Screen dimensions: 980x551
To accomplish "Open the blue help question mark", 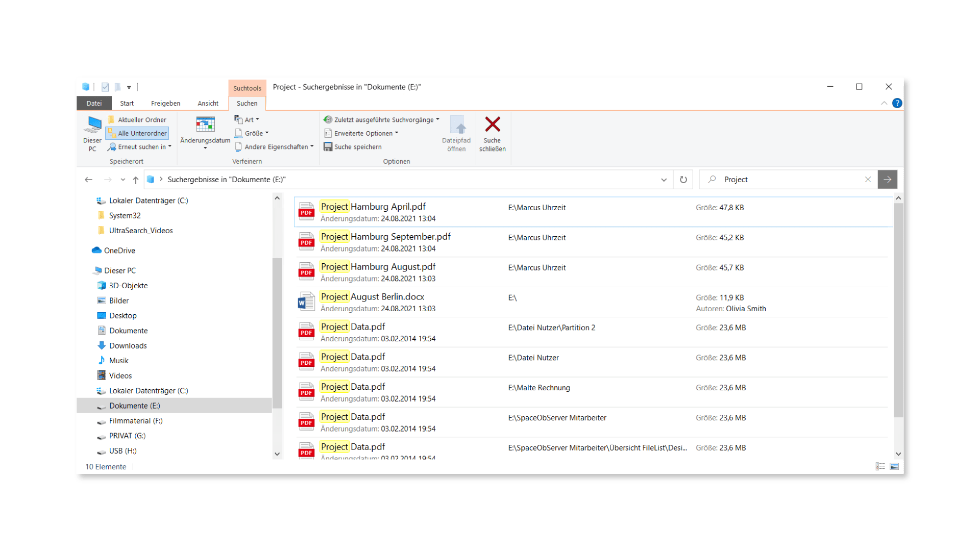I will coord(897,103).
